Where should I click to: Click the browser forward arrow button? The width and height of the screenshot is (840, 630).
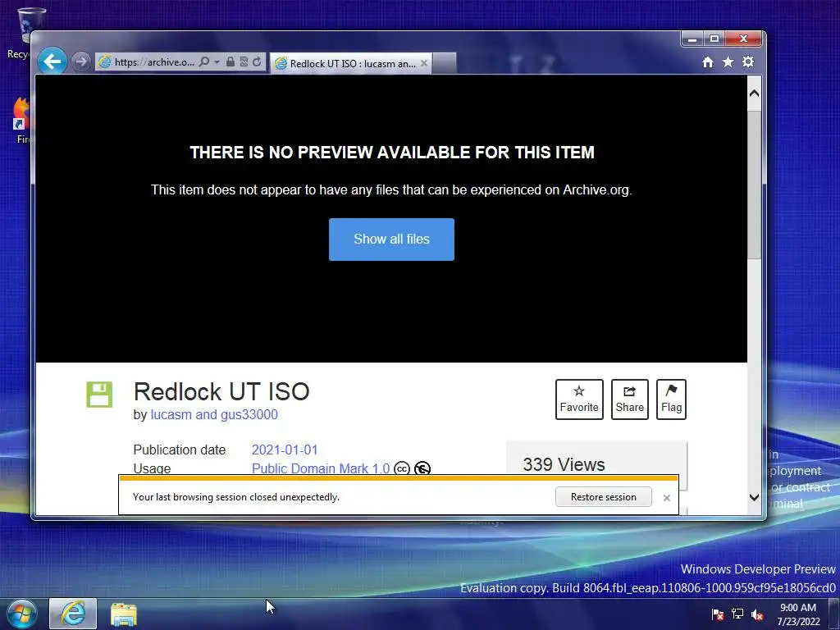coord(81,62)
